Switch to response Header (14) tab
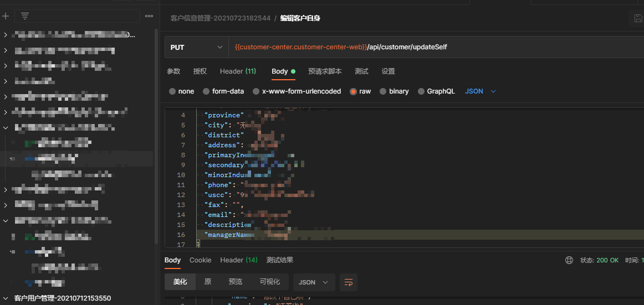 (x=239, y=260)
